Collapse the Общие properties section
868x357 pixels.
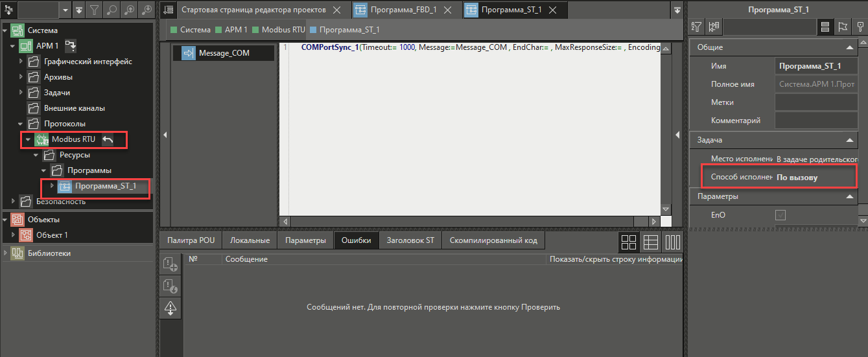tap(849, 47)
